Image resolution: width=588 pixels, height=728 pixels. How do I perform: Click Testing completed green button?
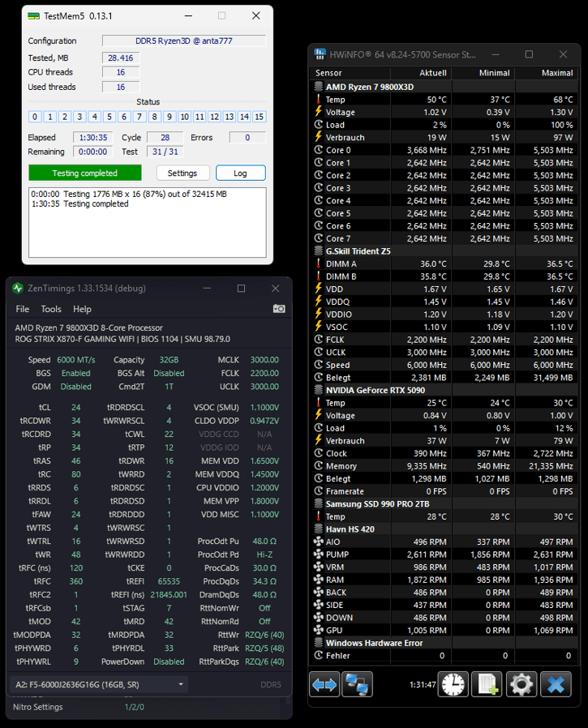[x=85, y=173]
